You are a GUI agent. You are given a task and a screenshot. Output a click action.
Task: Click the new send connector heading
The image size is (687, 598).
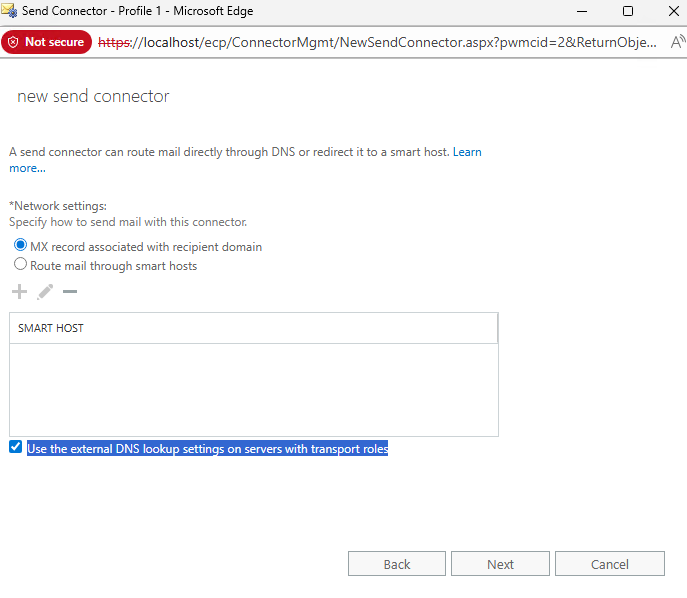pos(94,97)
